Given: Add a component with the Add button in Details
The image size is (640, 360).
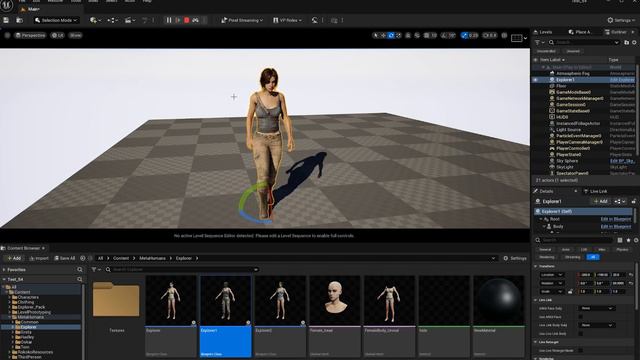Looking at the screenshot, I should tap(601, 201).
